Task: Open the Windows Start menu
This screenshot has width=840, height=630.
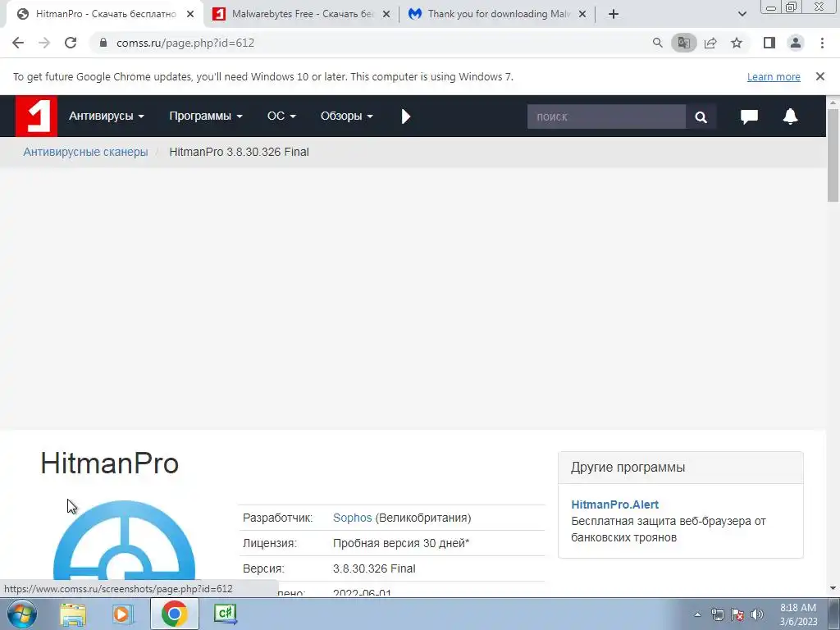Action: click(x=21, y=614)
